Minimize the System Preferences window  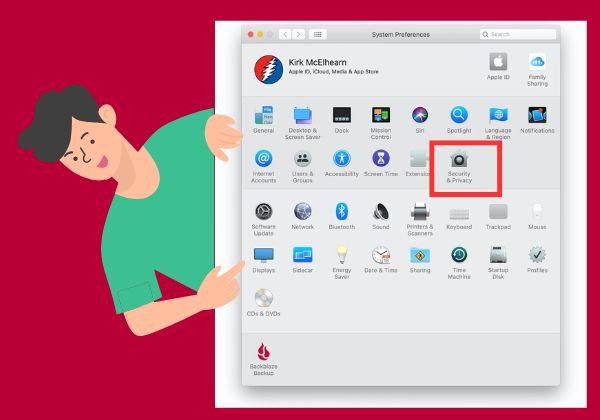point(260,34)
